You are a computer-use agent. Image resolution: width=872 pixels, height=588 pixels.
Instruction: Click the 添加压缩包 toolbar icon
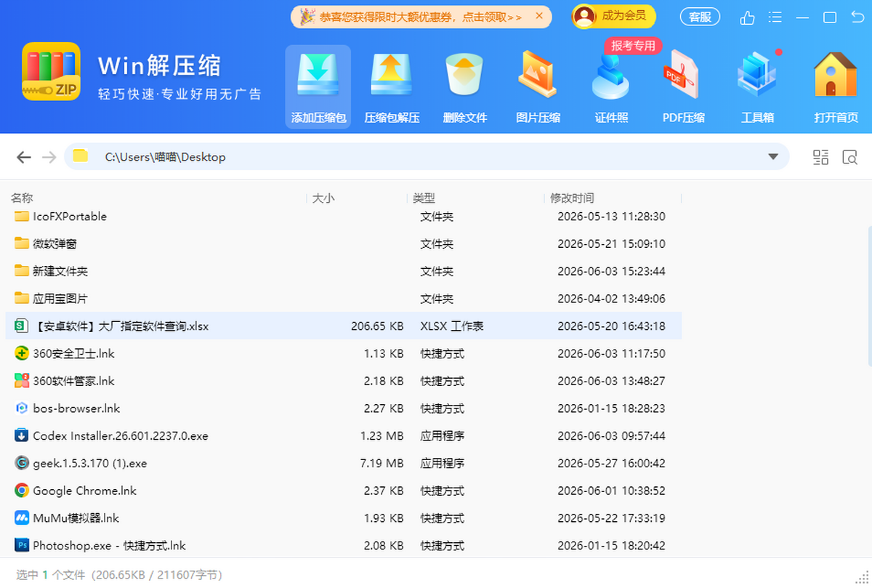(318, 76)
